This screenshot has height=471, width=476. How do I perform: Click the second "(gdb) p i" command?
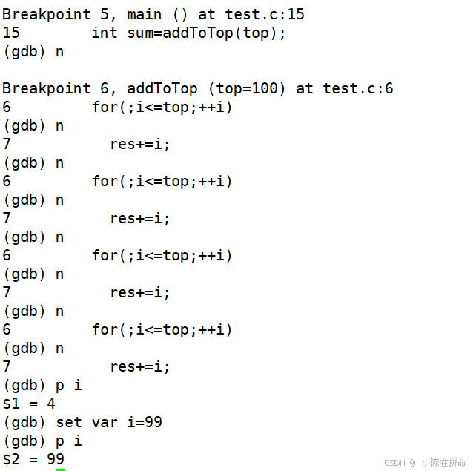(x=42, y=441)
